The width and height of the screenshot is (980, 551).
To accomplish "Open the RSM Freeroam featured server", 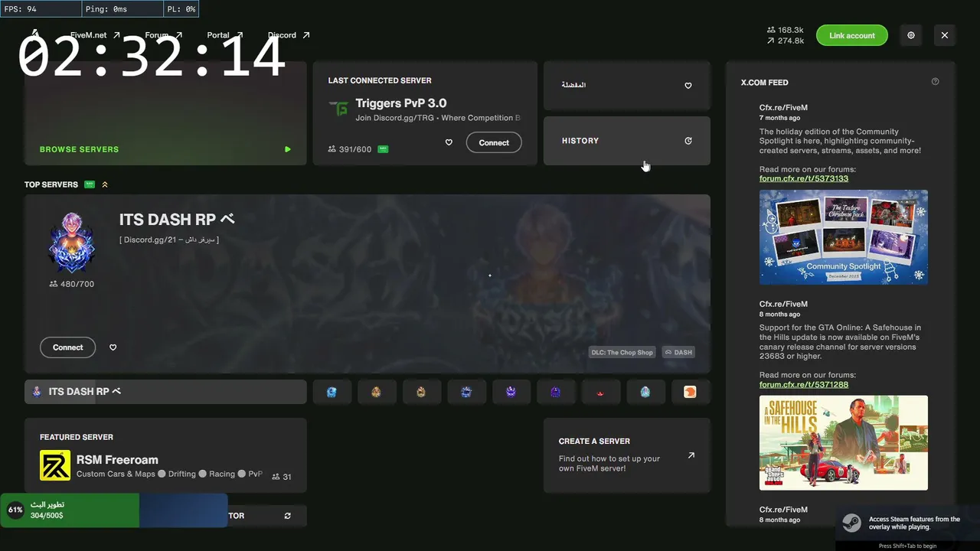I will pyautogui.click(x=165, y=455).
